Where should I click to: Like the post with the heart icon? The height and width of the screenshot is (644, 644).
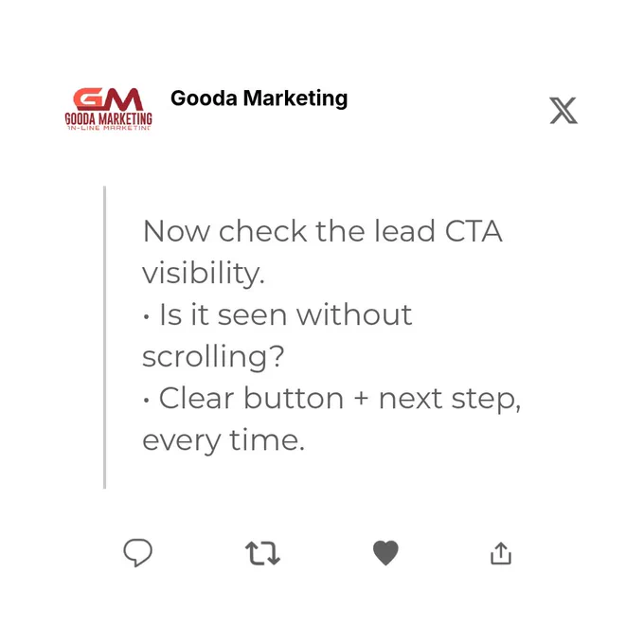[x=385, y=553]
